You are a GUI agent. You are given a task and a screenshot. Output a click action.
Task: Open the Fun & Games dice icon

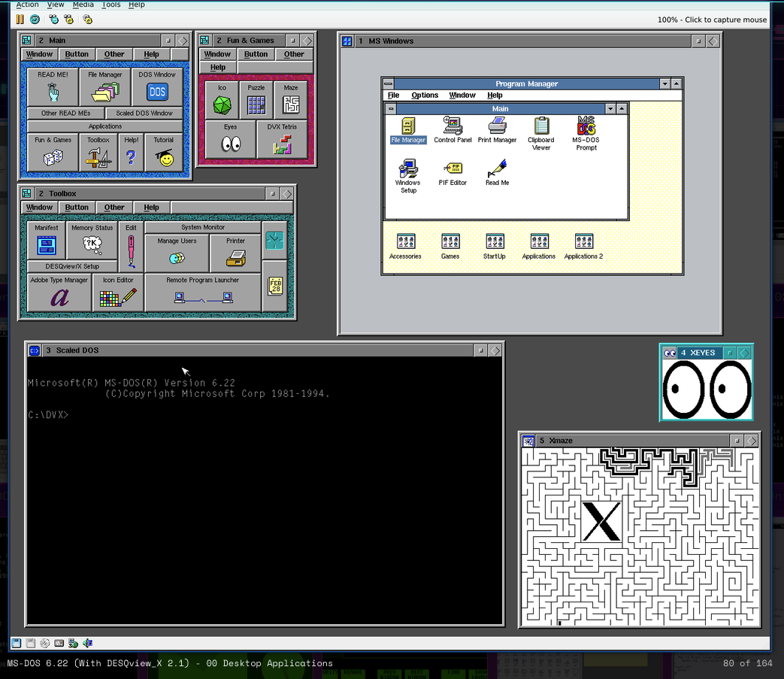[53, 153]
